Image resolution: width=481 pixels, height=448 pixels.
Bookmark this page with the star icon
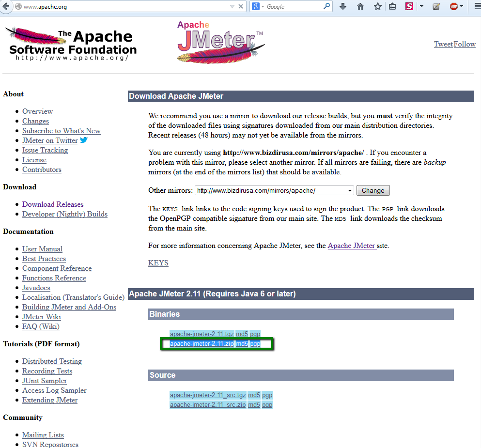[378, 7]
